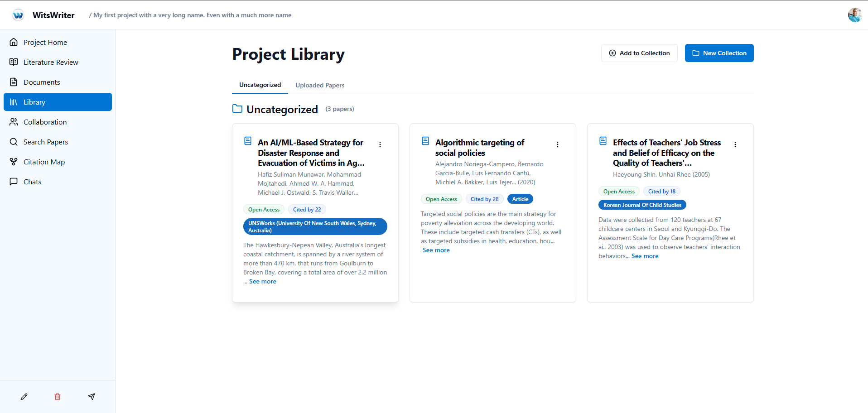Screen dimensions: 868x413
Task: Click the Project Home house icon
Action: tap(14, 42)
